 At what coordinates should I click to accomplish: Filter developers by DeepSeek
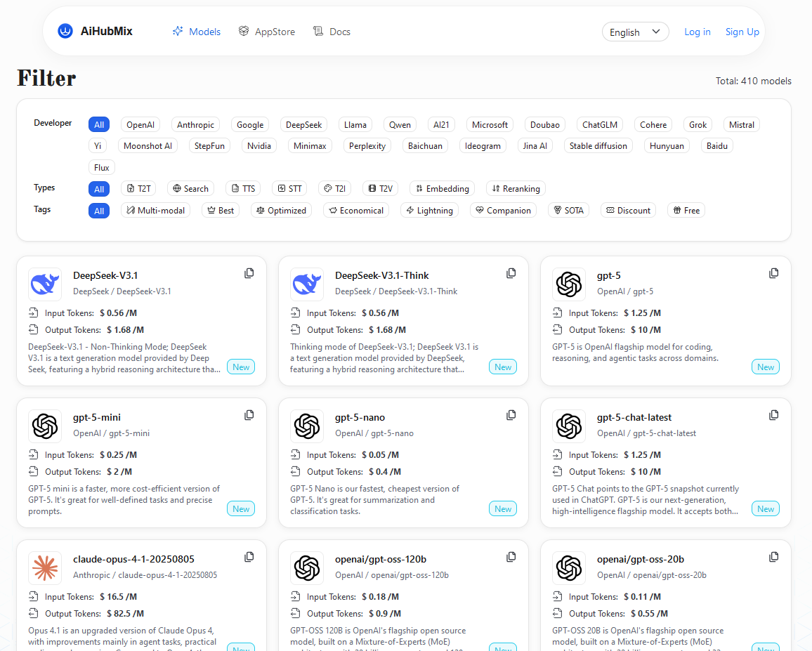304,125
